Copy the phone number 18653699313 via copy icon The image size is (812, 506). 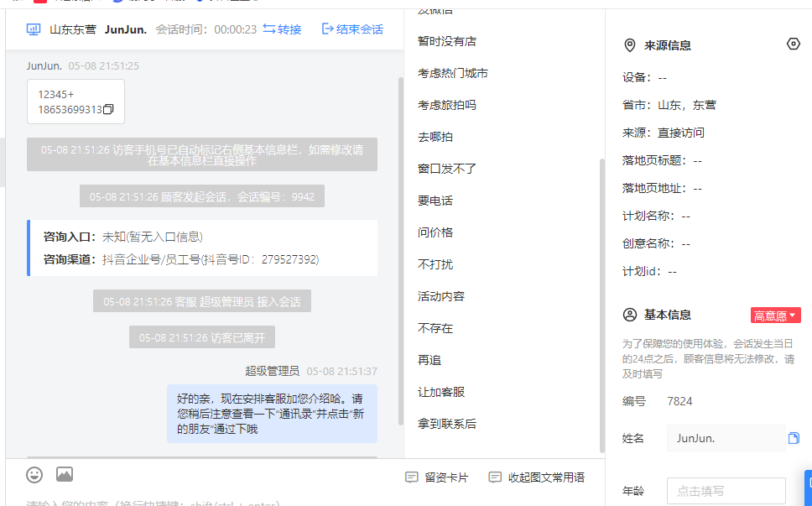coord(108,109)
